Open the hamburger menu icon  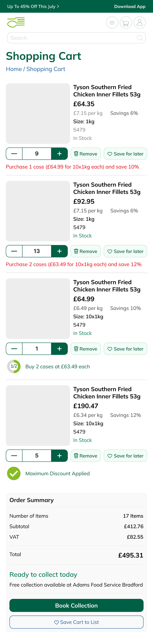click(x=112, y=23)
